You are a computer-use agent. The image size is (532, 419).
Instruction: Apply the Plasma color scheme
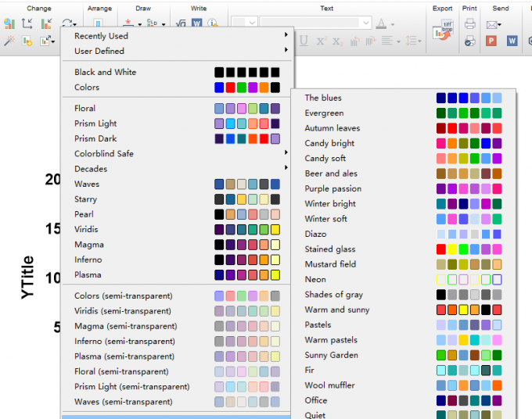[x=177, y=274]
